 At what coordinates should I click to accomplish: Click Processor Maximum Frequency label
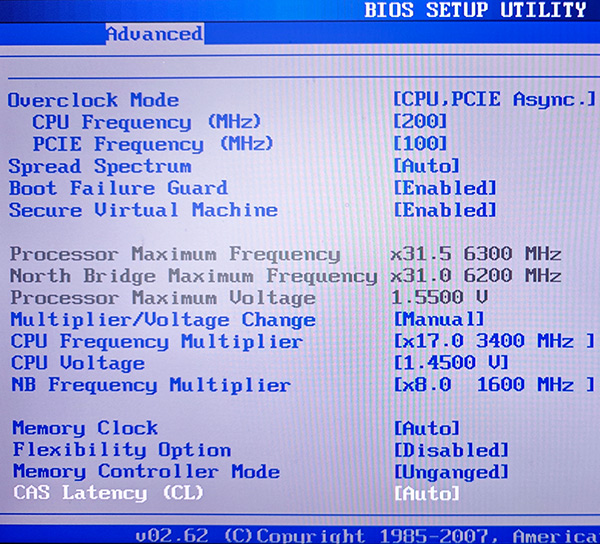point(175,254)
